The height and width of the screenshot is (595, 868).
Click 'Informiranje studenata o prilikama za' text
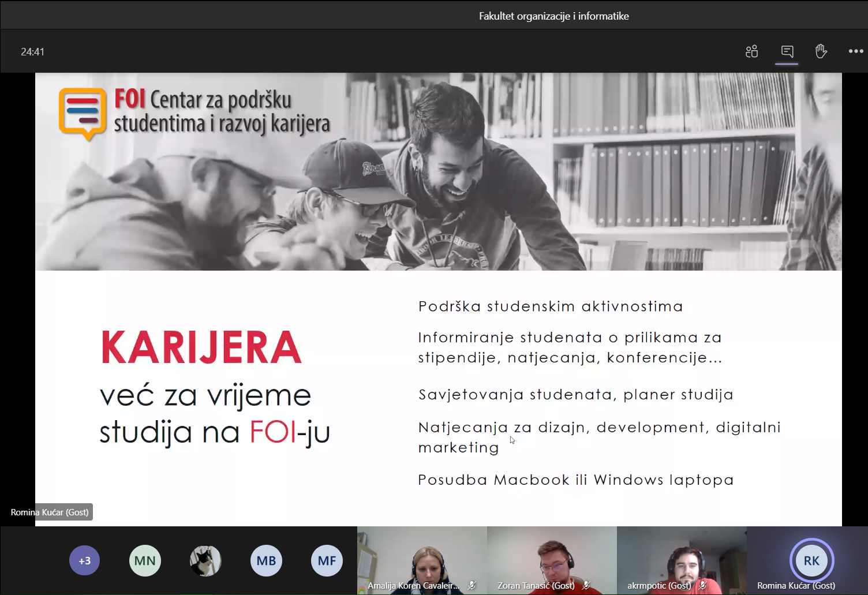[570, 338]
